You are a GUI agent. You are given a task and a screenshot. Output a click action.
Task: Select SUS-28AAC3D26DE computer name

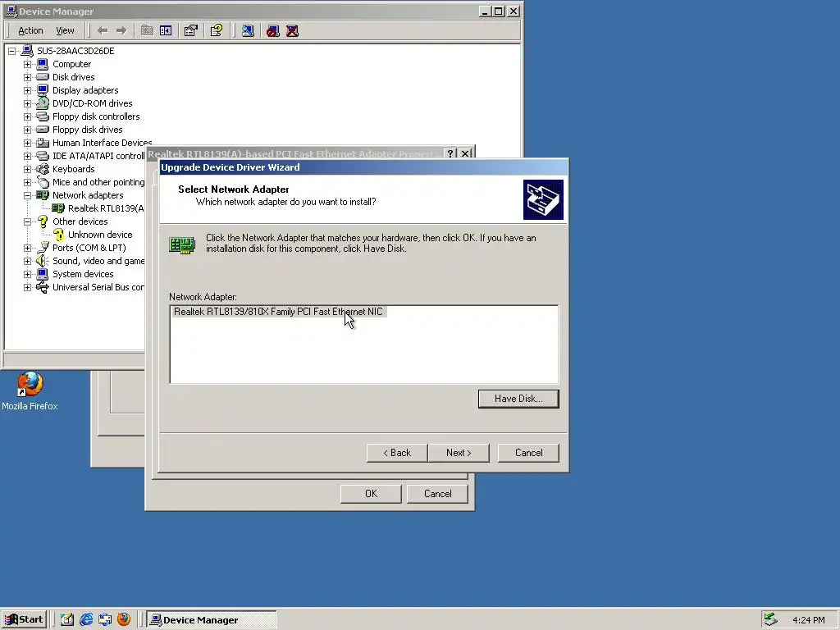pos(75,51)
